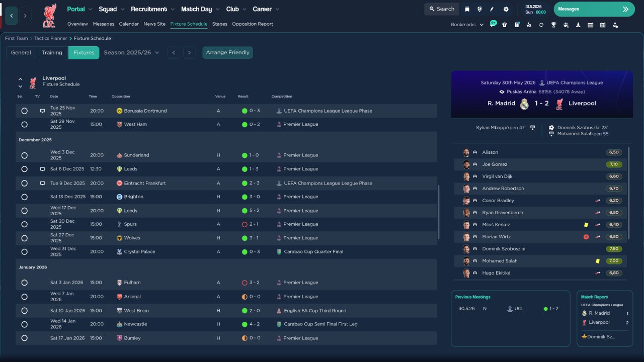
Task: Open the 9+ notifications chat bubble icon
Action: click(493, 24)
